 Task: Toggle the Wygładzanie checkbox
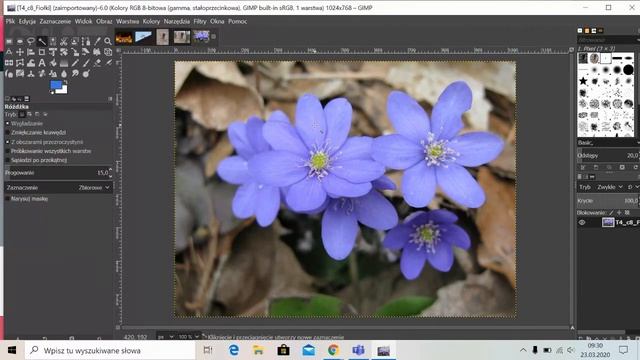7,123
